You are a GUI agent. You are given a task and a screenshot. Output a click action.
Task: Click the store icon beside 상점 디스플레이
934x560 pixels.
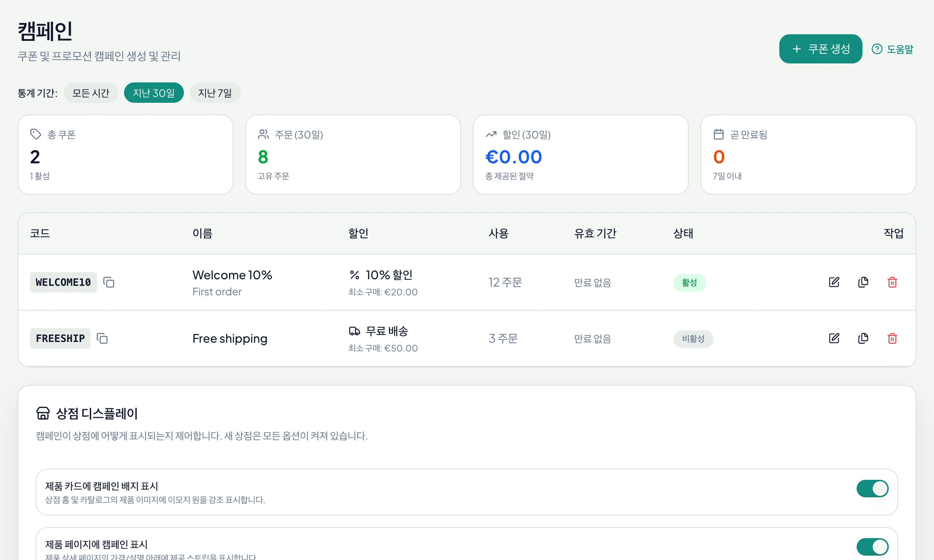pyautogui.click(x=43, y=413)
